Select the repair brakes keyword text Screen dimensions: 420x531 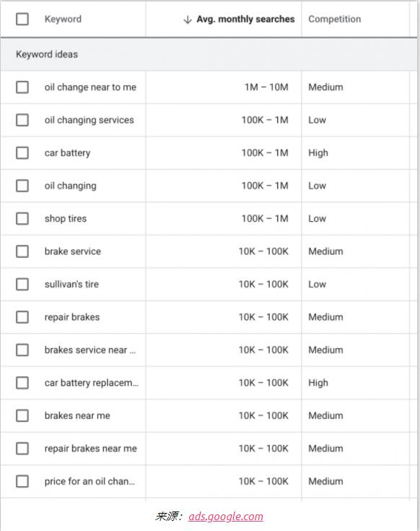(x=72, y=317)
